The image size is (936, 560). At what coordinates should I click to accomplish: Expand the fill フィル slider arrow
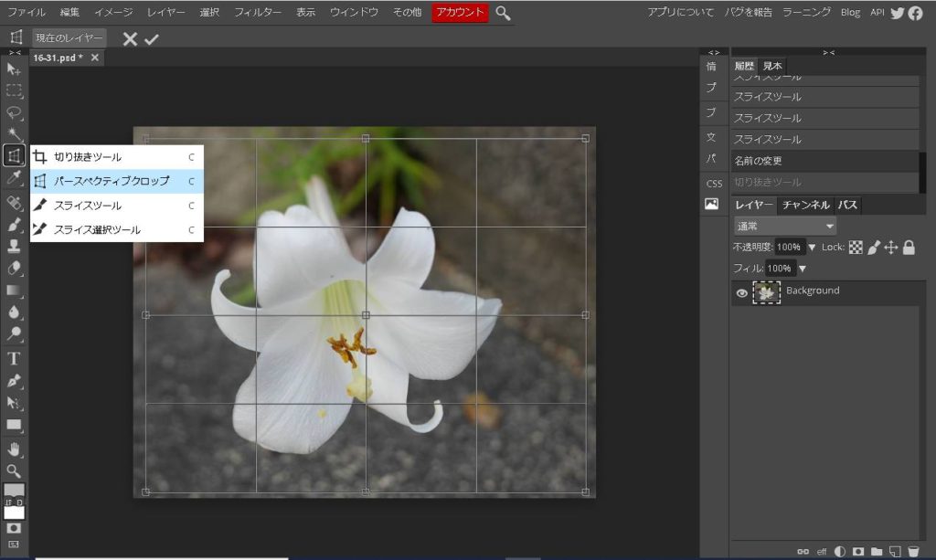(803, 269)
